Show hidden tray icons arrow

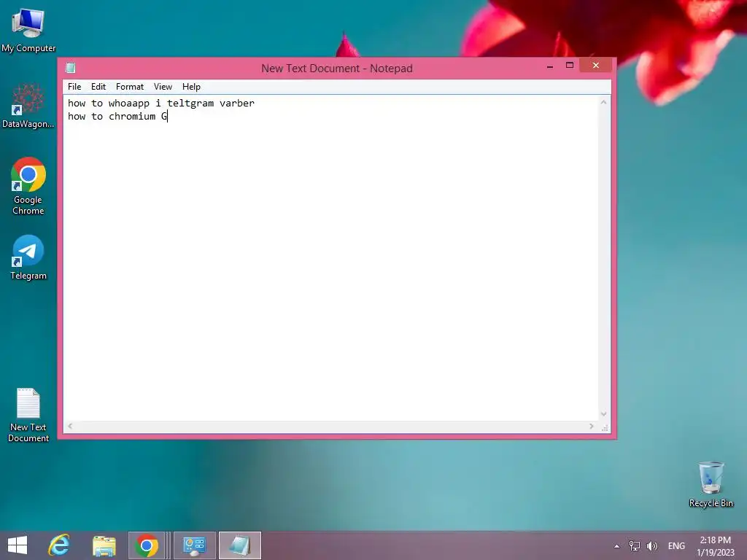point(617,546)
